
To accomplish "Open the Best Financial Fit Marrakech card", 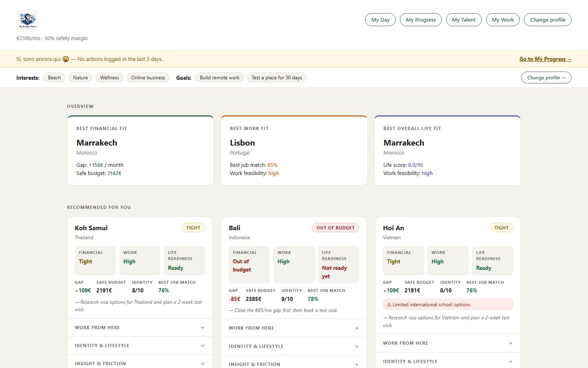I will (140, 150).
